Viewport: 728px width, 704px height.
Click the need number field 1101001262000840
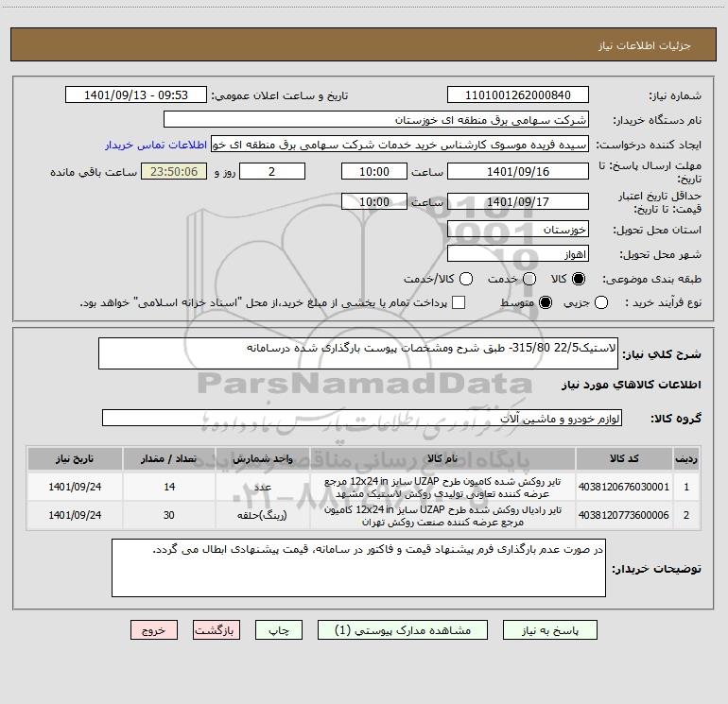(x=518, y=95)
